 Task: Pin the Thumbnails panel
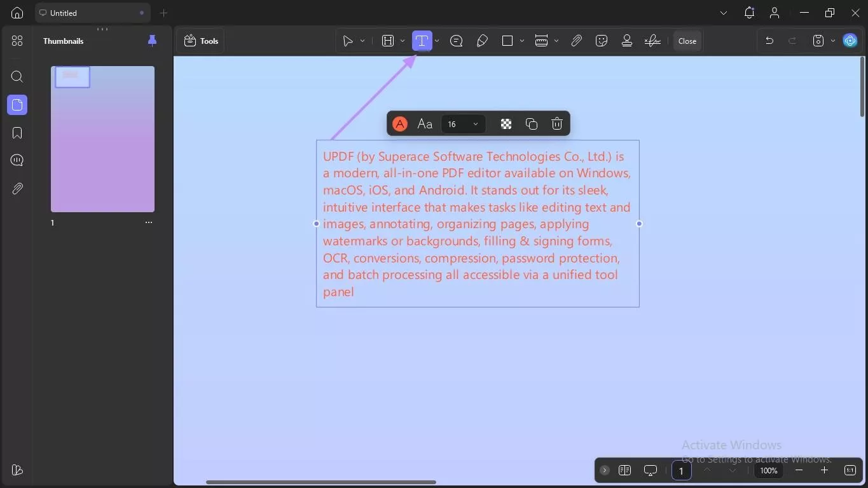pos(151,41)
